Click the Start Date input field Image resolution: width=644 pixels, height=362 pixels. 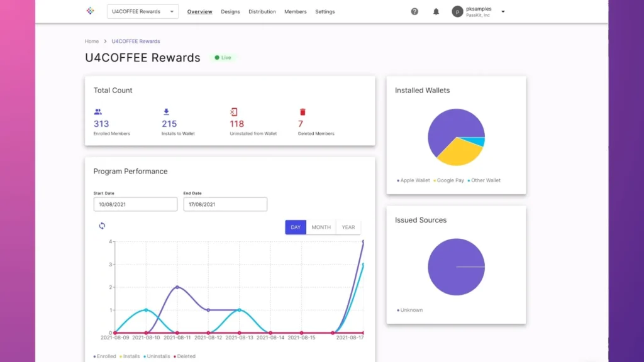pos(135,204)
